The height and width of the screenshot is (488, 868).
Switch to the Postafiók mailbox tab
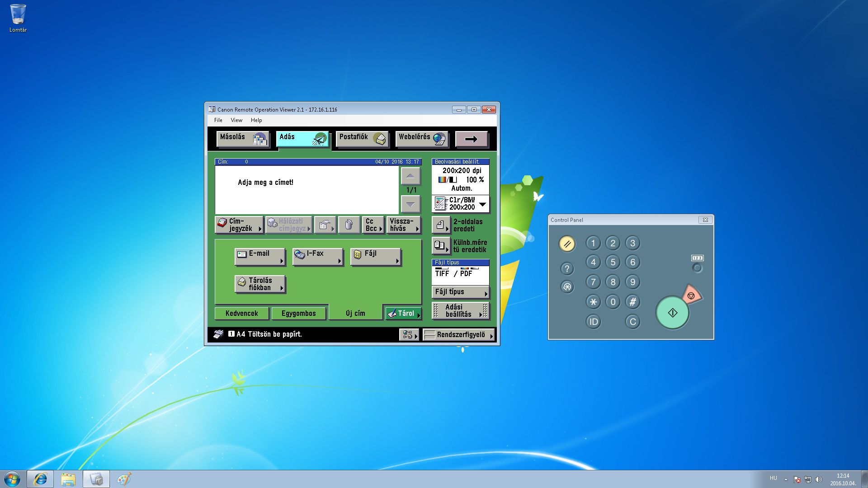[x=362, y=139]
